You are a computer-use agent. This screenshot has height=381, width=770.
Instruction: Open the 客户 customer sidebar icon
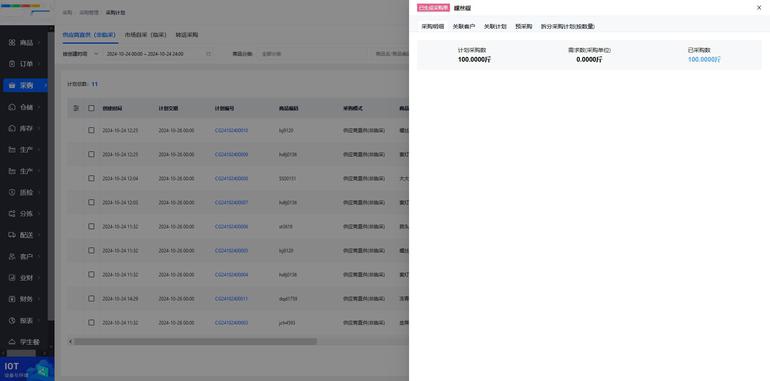click(x=12, y=256)
